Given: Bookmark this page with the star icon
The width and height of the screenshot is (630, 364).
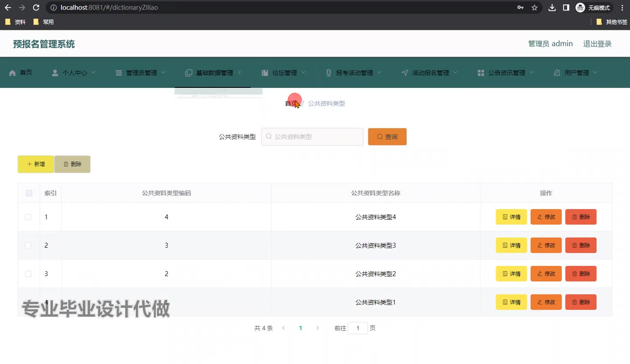Looking at the screenshot, I should coord(534,7).
